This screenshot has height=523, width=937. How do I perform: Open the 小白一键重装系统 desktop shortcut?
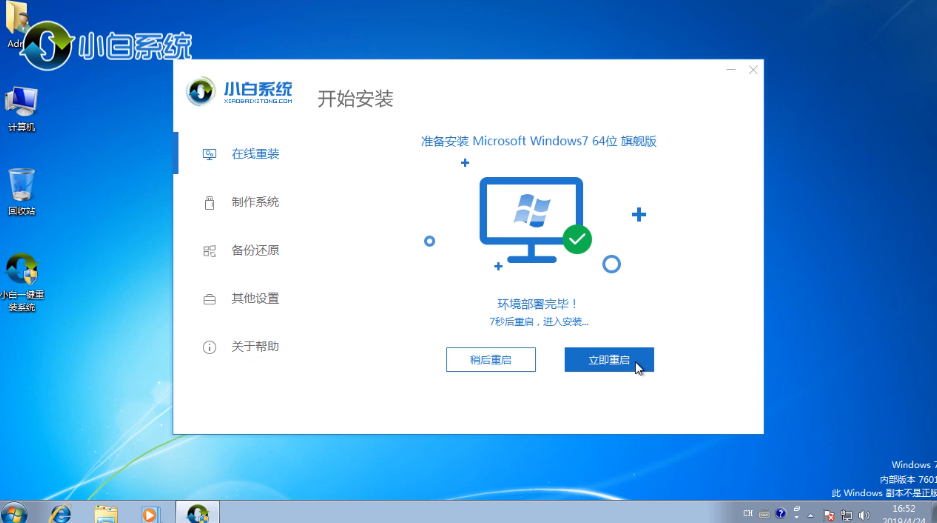click(22, 283)
